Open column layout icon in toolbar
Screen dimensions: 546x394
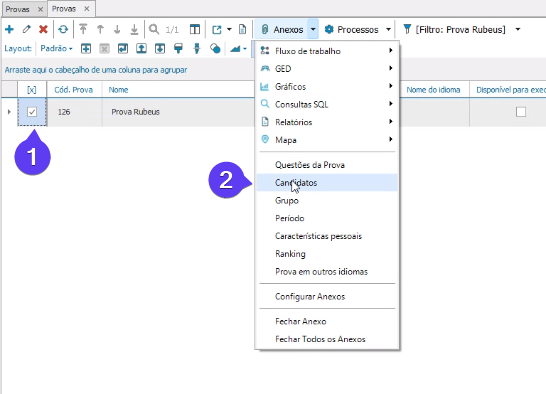[x=195, y=29]
